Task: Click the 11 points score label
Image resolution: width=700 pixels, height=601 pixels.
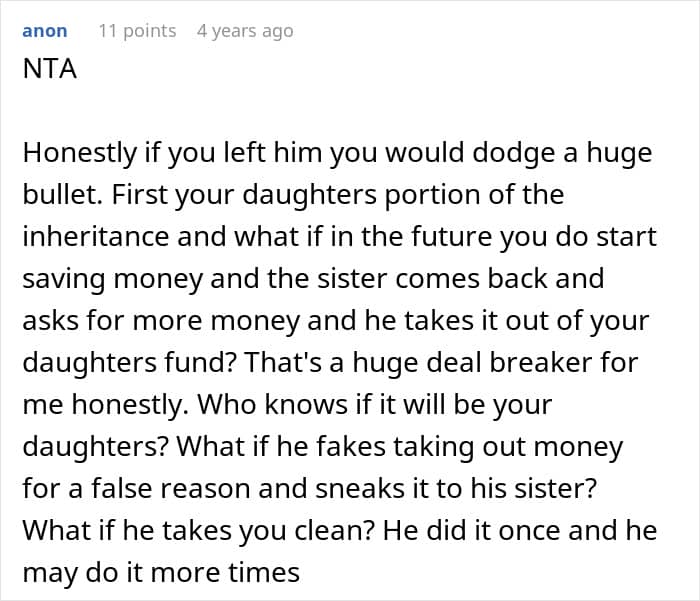Action: coord(138,31)
